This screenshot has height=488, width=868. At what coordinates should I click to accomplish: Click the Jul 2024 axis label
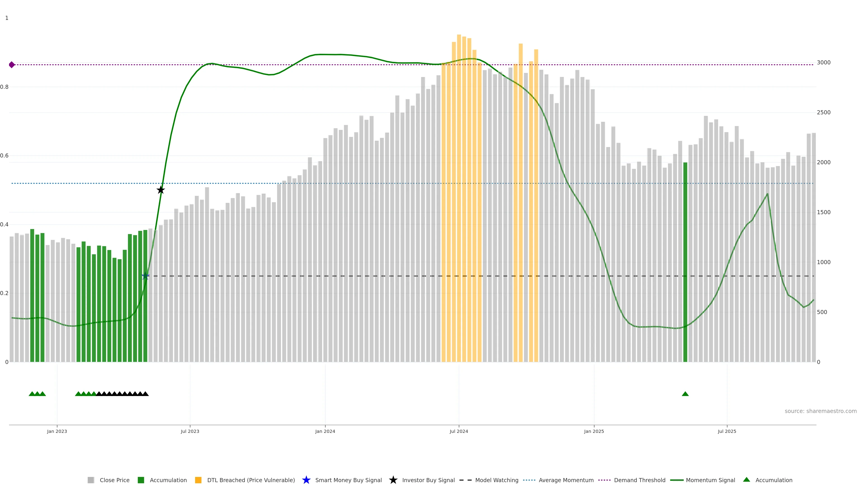pos(459,431)
